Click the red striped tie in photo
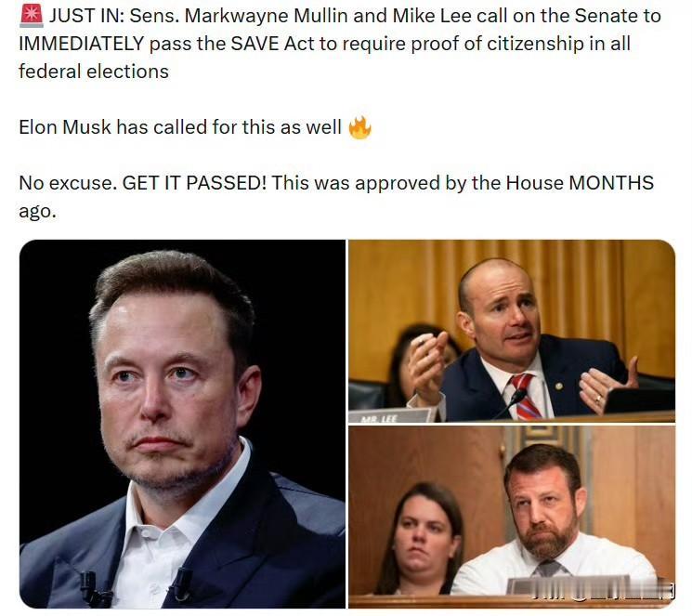 (525, 396)
